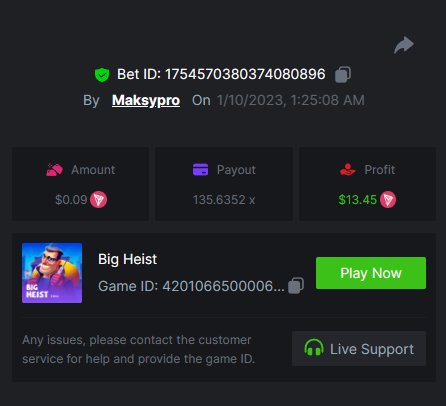
Task: Click the truncated Game ID number
Action: (x=223, y=286)
